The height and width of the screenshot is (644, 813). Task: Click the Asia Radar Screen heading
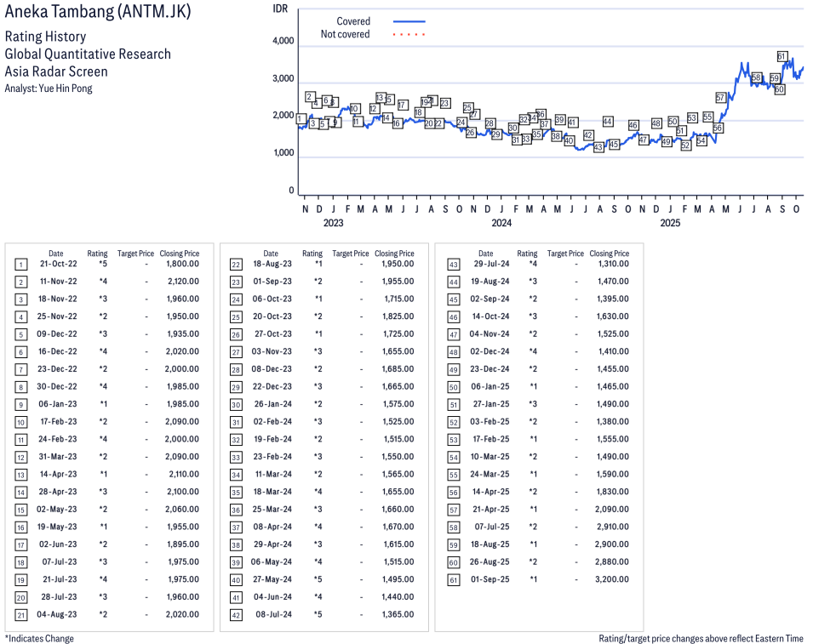coord(56,71)
